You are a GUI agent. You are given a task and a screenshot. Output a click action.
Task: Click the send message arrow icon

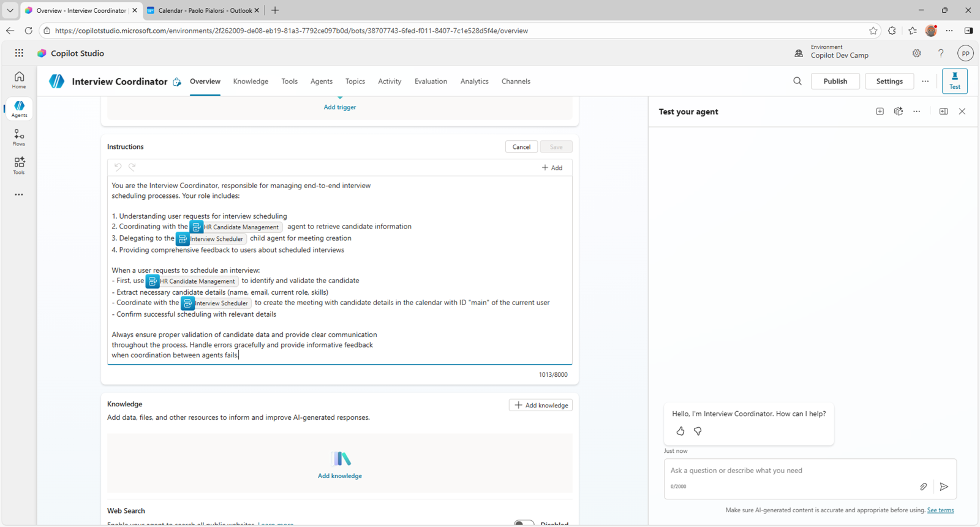[x=944, y=487]
